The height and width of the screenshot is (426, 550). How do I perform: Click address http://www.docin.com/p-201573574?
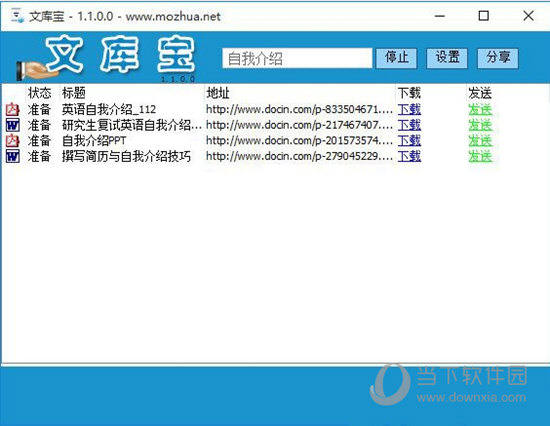click(x=299, y=141)
